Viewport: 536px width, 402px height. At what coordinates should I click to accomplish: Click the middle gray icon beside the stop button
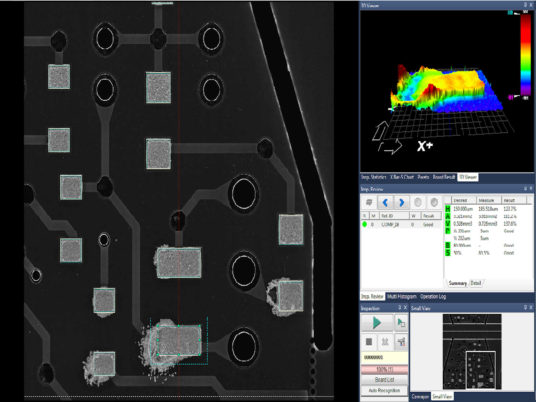(x=385, y=341)
